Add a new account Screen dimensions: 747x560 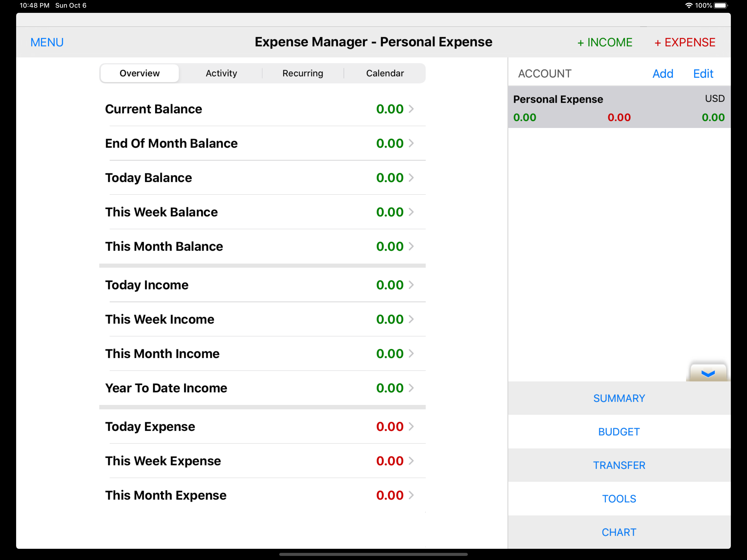663,74
